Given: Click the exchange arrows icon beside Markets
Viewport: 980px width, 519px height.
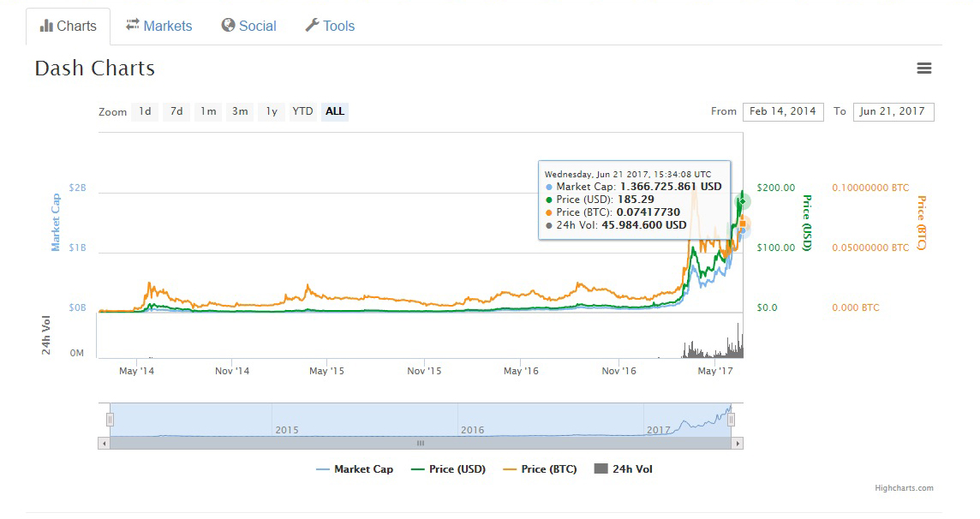Looking at the screenshot, I should click(x=133, y=24).
